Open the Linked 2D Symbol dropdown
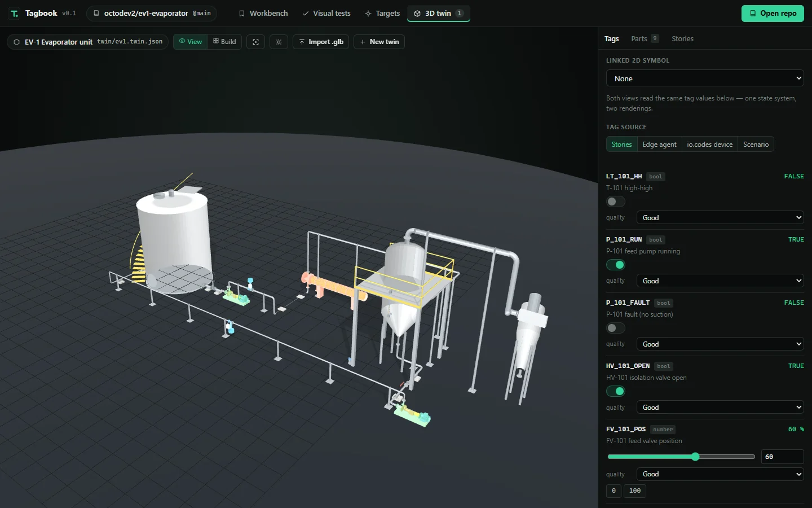The height and width of the screenshot is (508, 812). tap(705, 78)
